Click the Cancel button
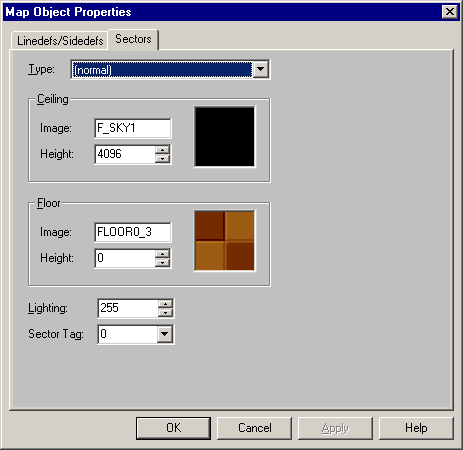This screenshot has height=450, width=463. [x=255, y=428]
